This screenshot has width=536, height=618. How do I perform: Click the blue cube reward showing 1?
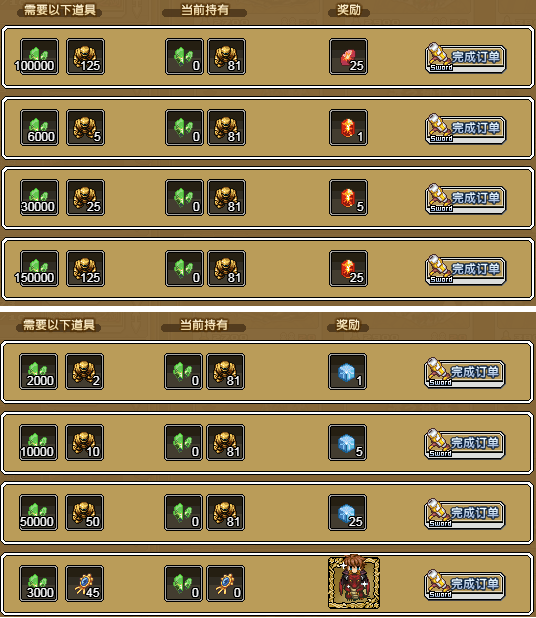[x=348, y=372]
